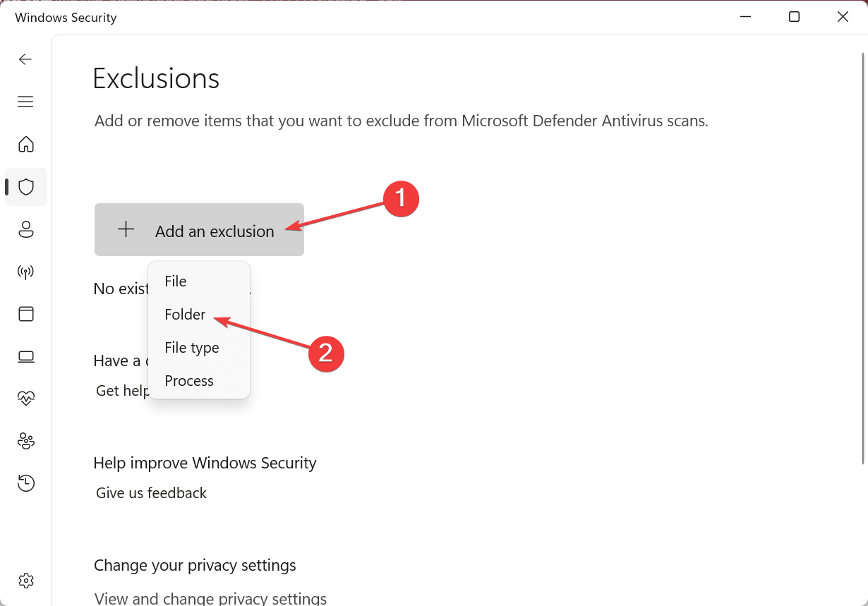Click the Microsoft Defender Antivirus description text

[x=402, y=121]
